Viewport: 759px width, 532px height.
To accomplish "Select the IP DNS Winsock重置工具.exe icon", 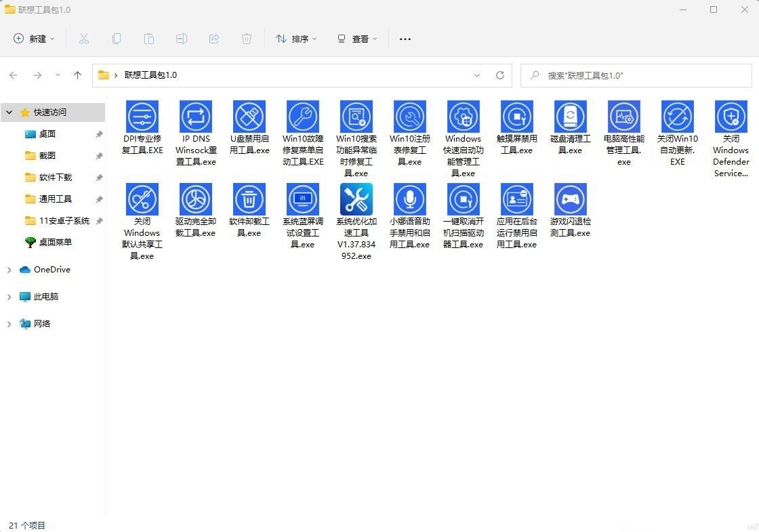I will [196, 117].
